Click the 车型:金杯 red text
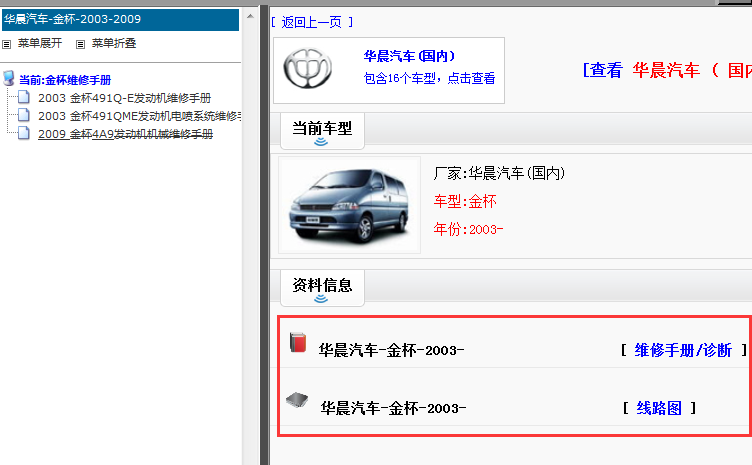This screenshot has width=752, height=465. coord(465,201)
